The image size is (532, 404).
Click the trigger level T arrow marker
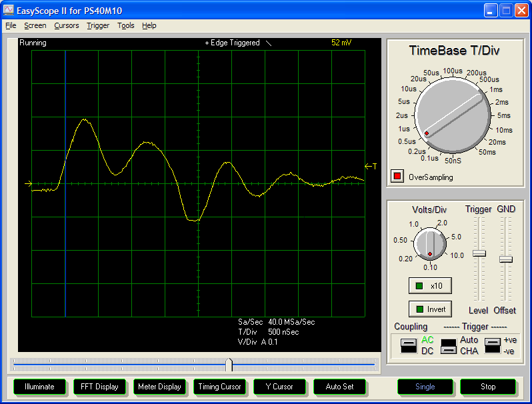pos(371,166)
